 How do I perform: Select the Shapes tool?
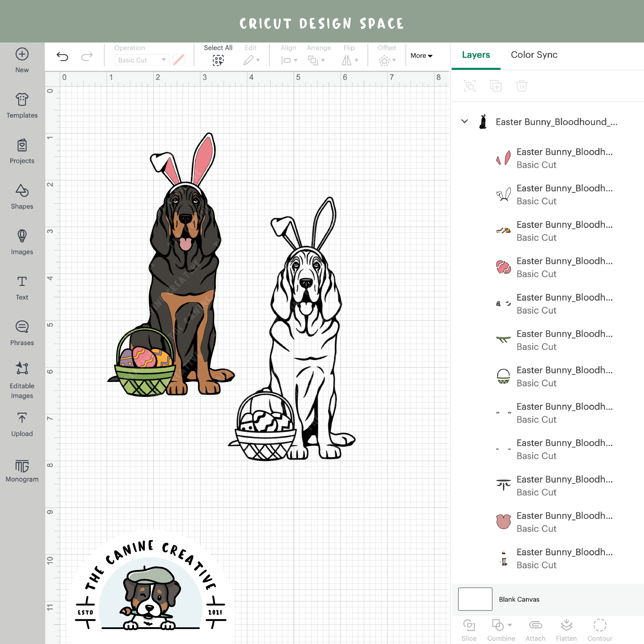click(x=22, y=197)
